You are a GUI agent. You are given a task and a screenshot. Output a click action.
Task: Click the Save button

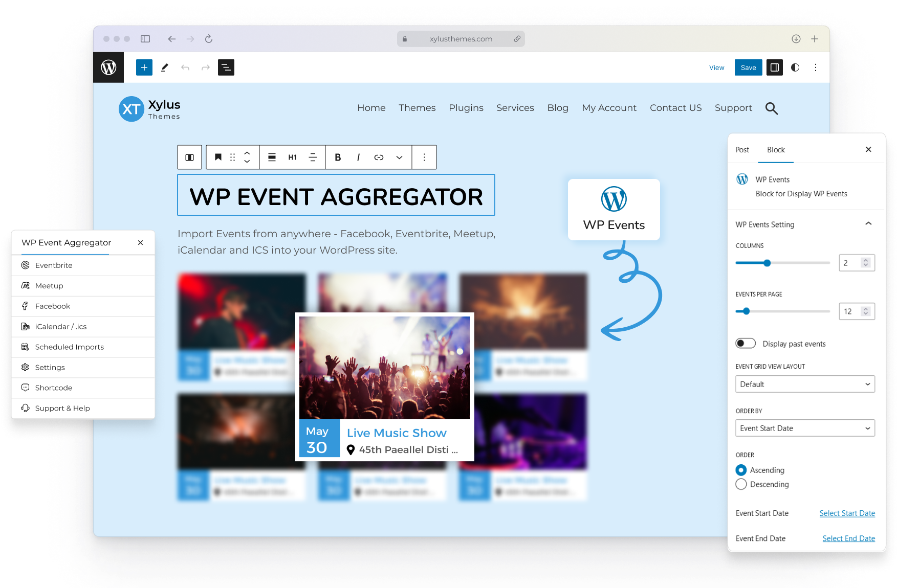[x=748, y=67]
